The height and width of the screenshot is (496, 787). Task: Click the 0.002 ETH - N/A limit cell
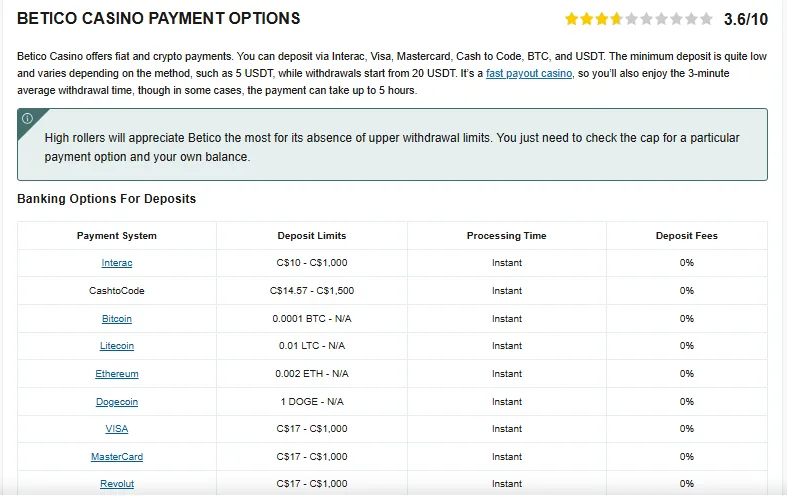click(x=312, y=374)
